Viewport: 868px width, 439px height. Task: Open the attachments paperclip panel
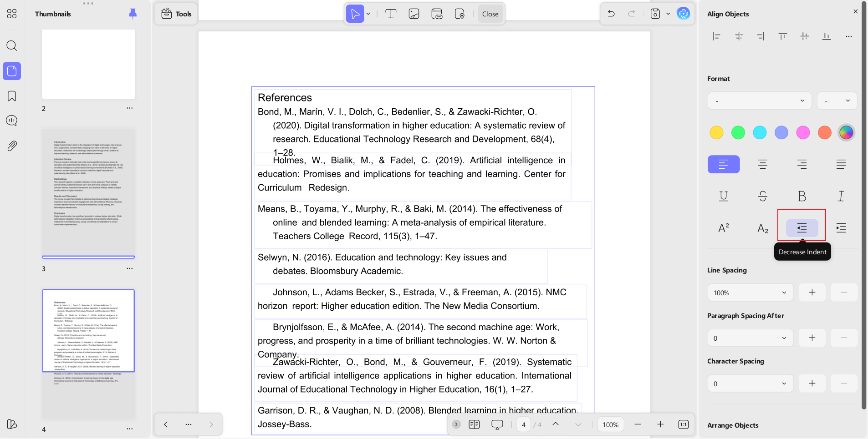coord(12,146)
